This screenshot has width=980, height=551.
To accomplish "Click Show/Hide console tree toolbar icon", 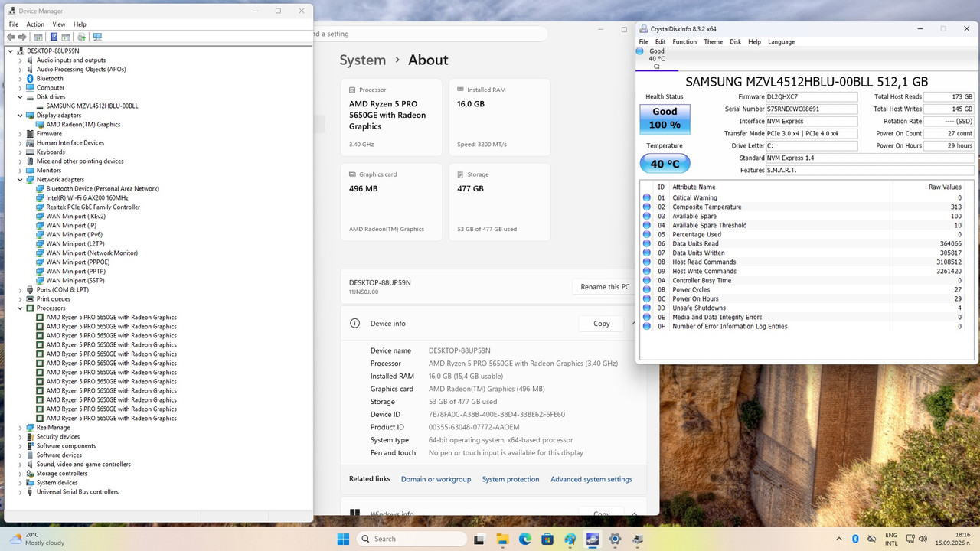I will 37,37.
